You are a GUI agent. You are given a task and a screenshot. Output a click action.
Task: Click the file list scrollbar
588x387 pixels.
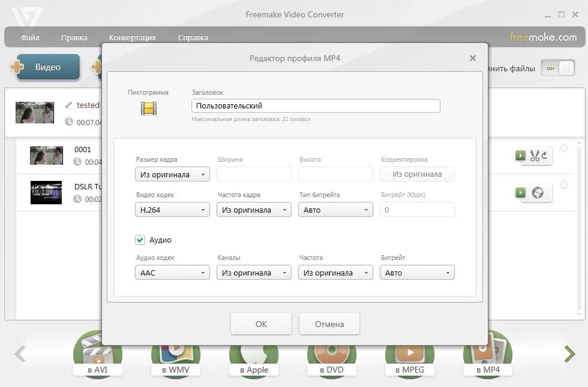[580, 228]
